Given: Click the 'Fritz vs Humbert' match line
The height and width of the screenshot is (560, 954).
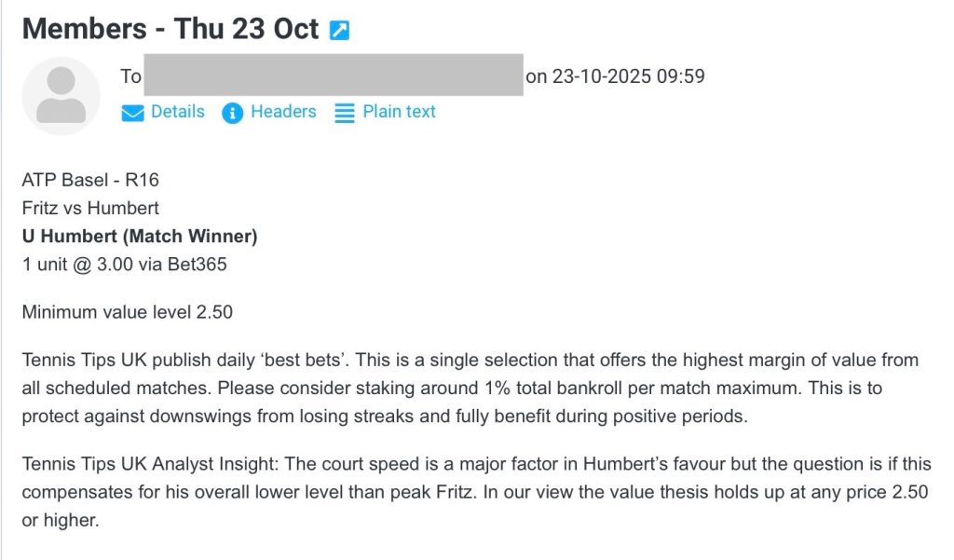Looking at the screenshot, I should [90, 208].
